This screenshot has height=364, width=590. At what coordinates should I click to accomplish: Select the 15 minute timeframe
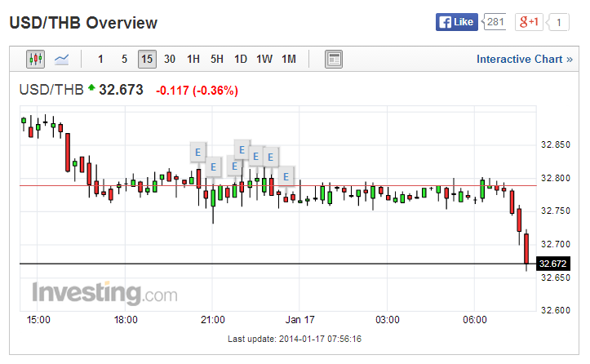(x=147, y=59)
